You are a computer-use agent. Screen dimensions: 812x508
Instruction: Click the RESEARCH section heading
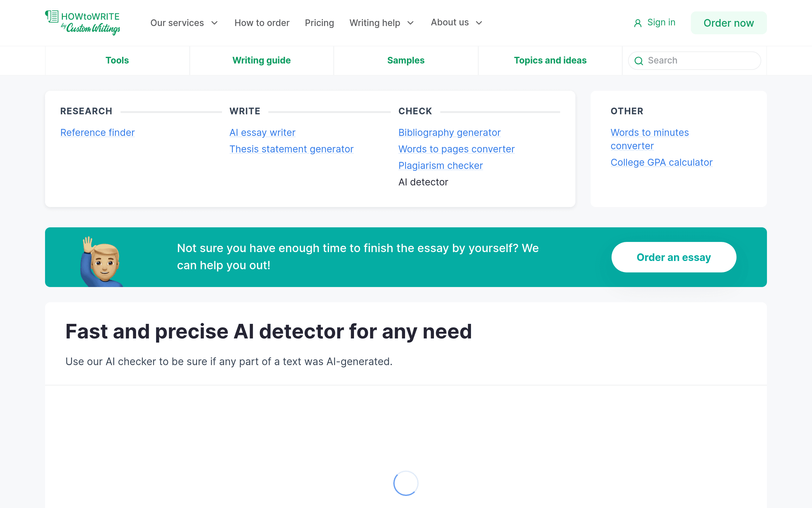86,111
